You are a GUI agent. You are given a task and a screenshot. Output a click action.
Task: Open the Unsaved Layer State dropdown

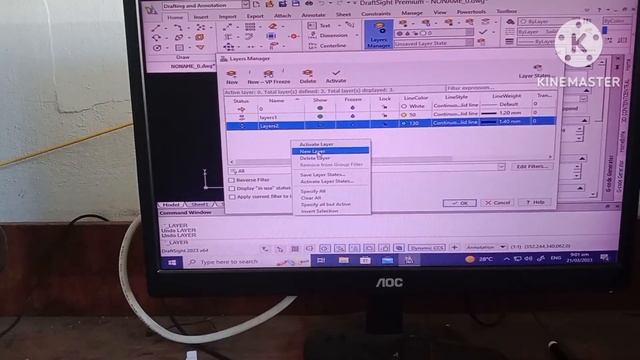coord(469,42)
